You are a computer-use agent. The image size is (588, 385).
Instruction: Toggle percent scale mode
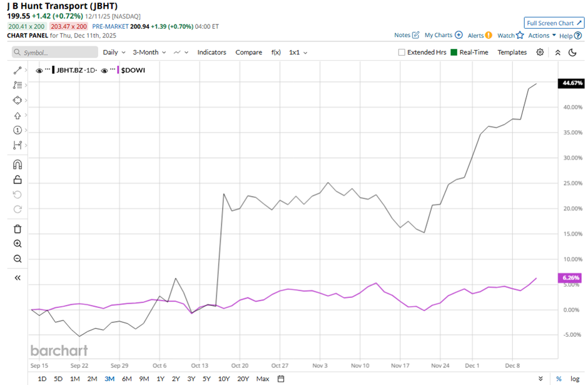559,379
